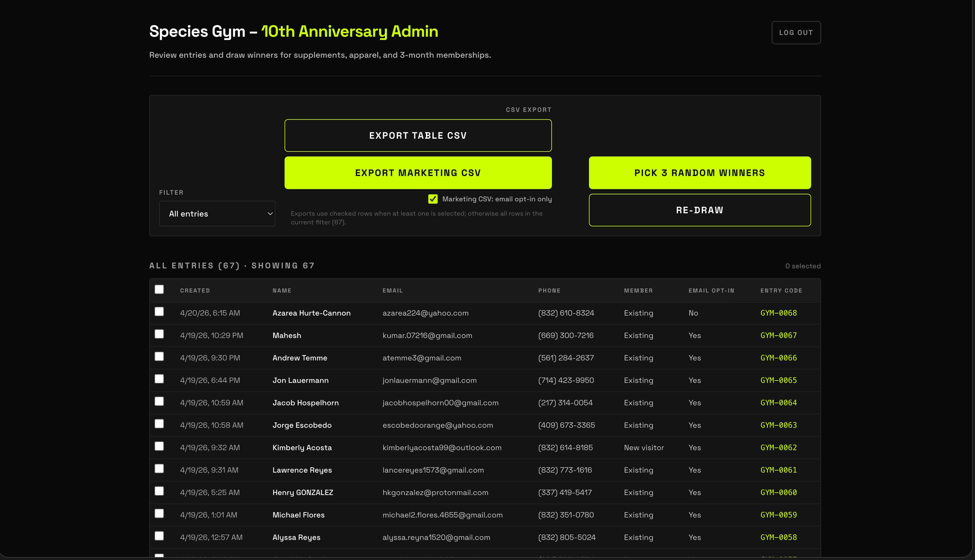Click email jacobhospelhorn00@gmail.com
This screenshot has width=975, height=560.
[440, 403]
